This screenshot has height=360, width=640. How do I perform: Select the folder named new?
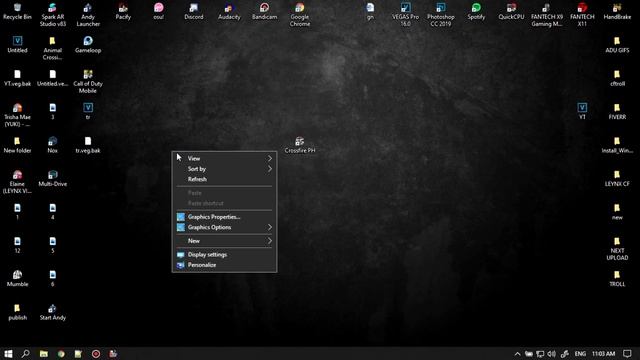617,212
